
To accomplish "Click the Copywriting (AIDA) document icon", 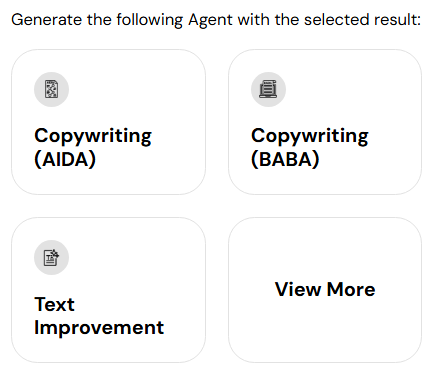I will click(51, 89).
